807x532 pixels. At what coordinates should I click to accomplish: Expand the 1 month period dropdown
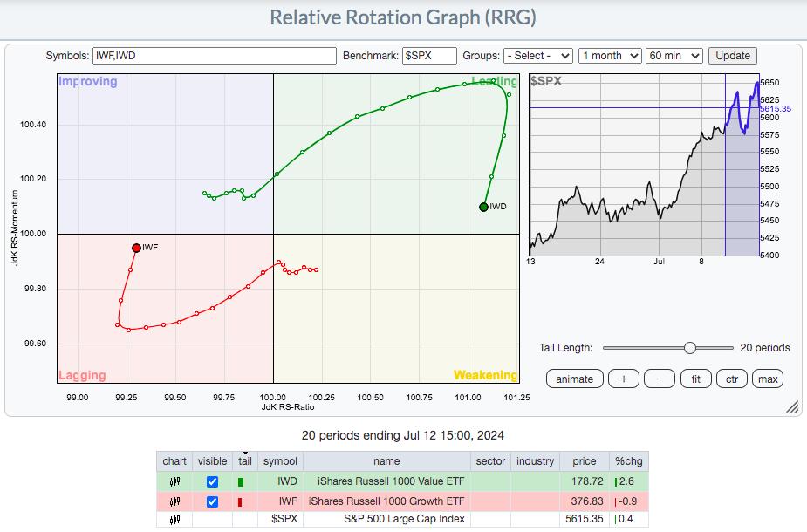click(x=610, y=56)
